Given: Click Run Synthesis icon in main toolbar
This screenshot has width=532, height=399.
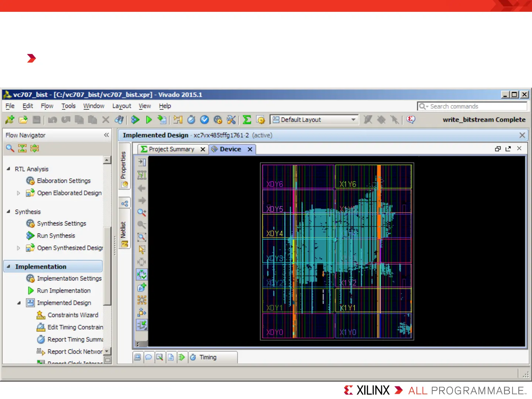Looking at the screenshot, I should click(x=135, y=119).
